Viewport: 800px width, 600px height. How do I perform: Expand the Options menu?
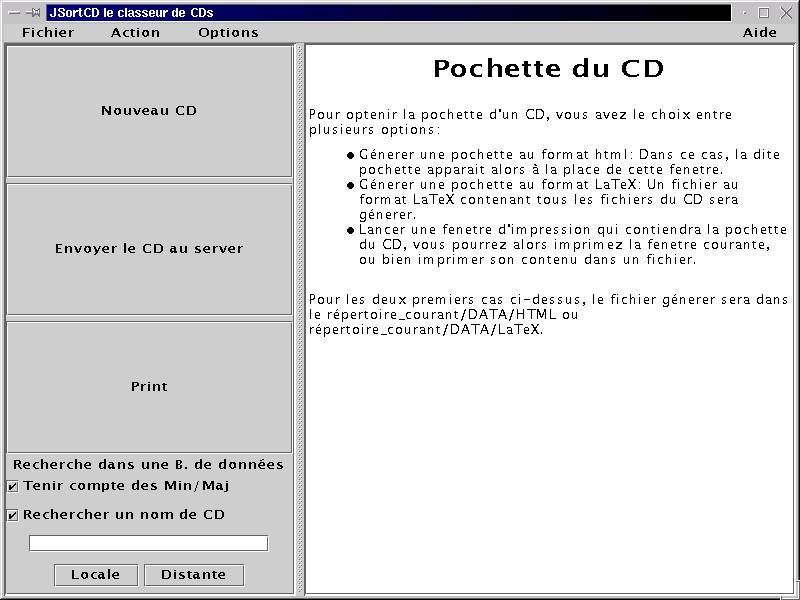click(x=228, y=32)
